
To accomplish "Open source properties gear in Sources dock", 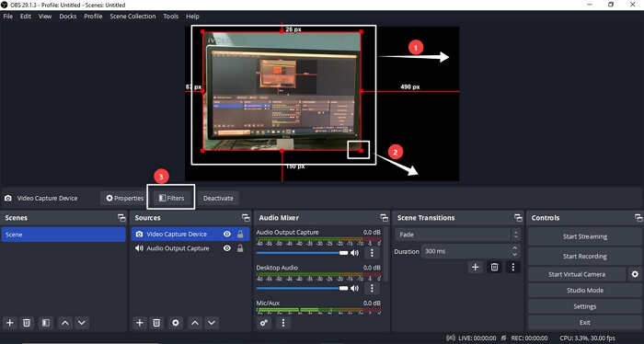I will pos(176,323).
